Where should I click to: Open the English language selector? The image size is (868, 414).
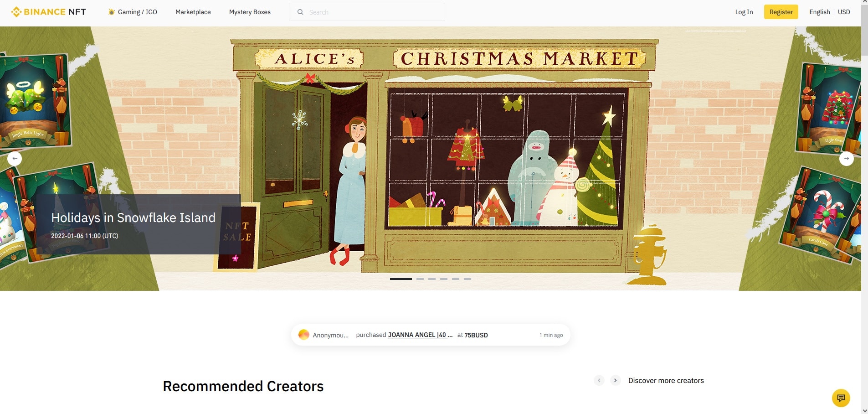pyautogui.click(x=819, y=12)
